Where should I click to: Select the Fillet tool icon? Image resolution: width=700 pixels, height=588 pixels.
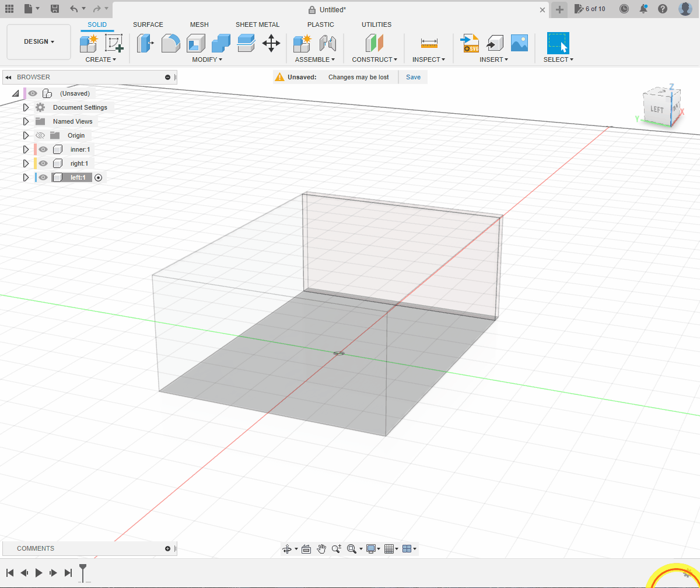pyautogui.click(x=170, y=43)
